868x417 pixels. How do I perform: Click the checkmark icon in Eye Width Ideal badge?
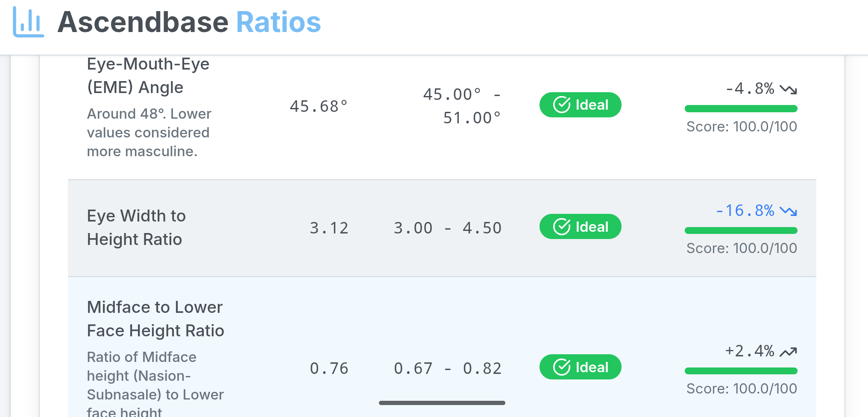[562, 227]
